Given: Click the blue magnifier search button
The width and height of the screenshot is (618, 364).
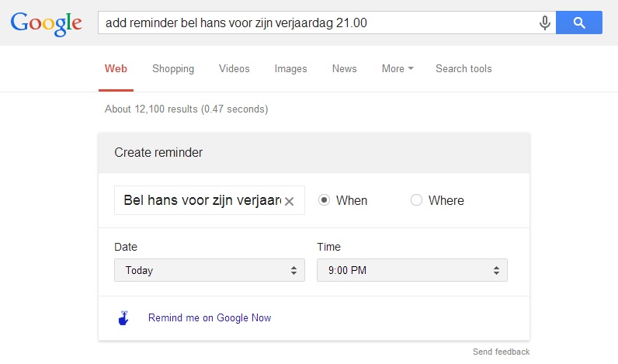Looking at the screenshot, I should 579,23.
